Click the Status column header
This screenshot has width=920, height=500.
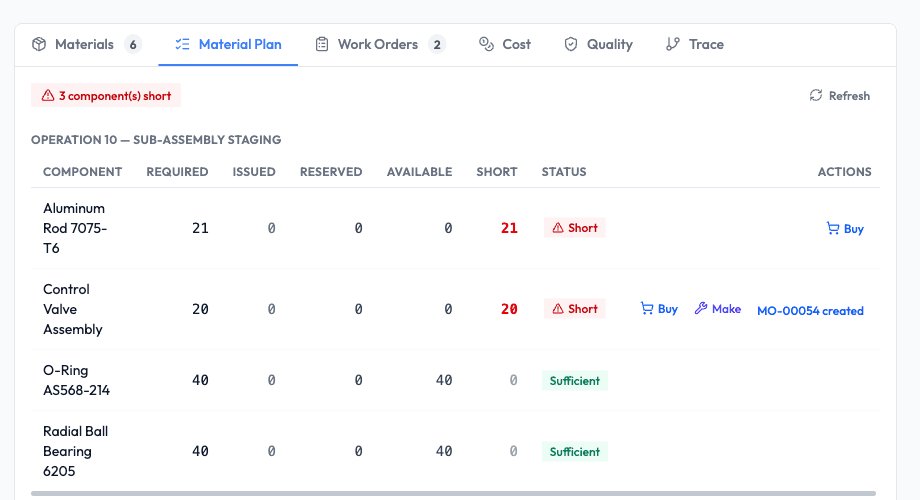(x=564, y=172)
